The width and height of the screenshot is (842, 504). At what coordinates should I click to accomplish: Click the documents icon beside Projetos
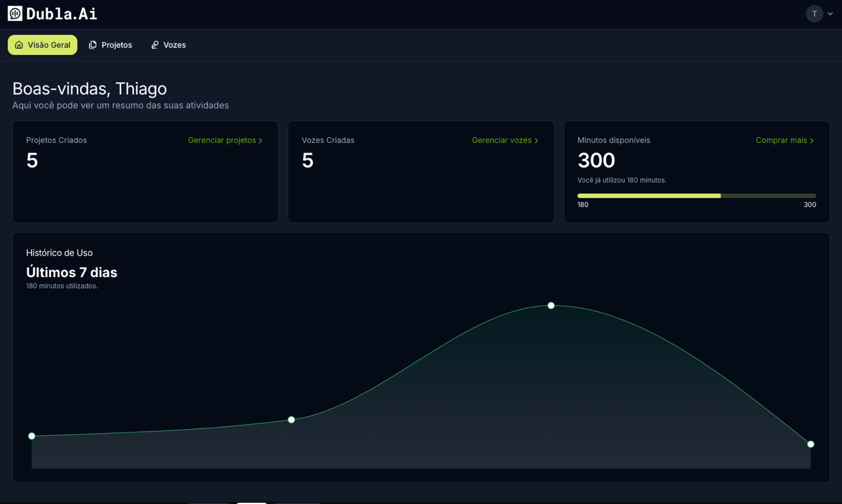pyautogui.click(x=93, y=45)
